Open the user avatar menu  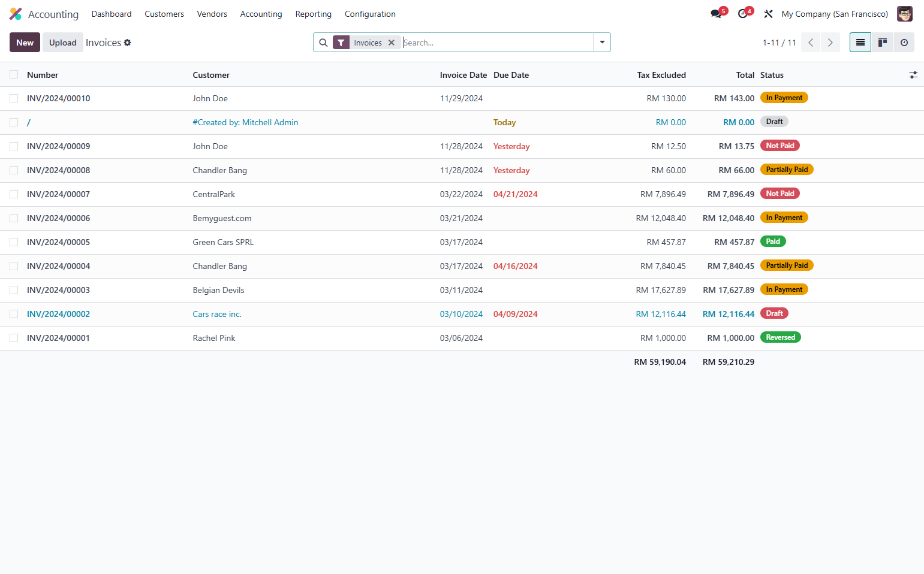(x=904, y=14)
